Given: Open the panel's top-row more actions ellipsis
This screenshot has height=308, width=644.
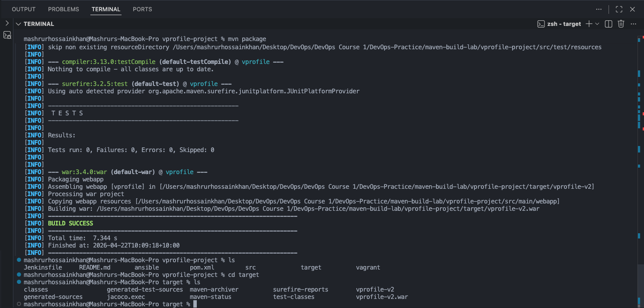Looking at the screenshot, I should (599, 9).
